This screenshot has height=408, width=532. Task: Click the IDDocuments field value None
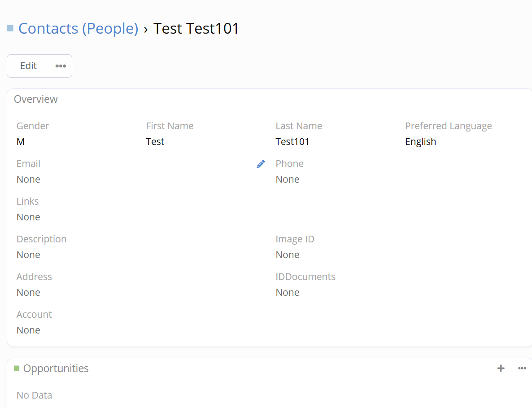(x=288, y=293)
